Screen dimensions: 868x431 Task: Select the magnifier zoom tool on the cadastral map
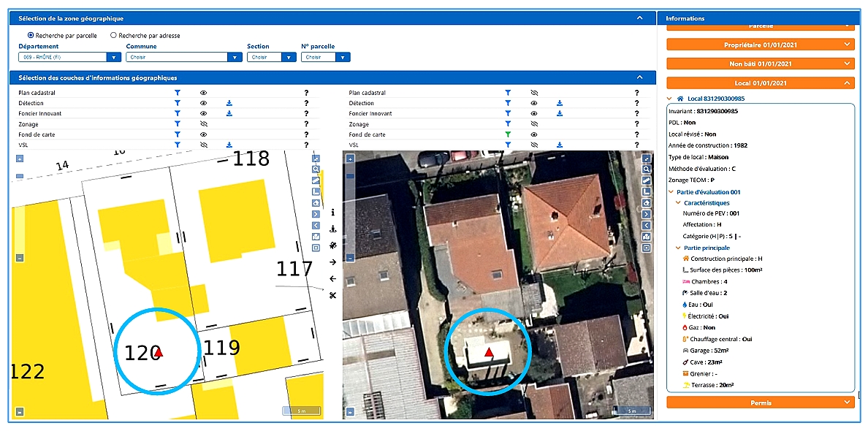(x=316, y=169)
